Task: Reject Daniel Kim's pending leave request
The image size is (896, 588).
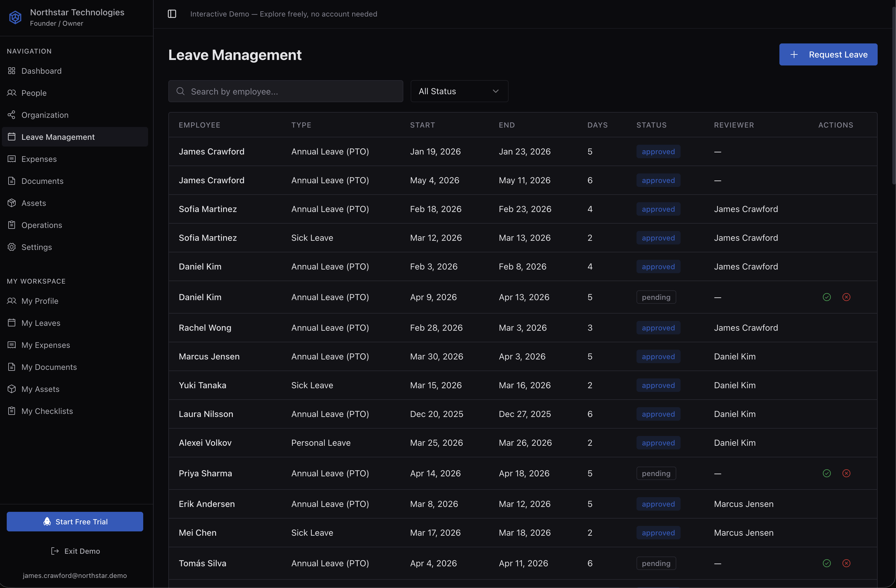Action: [x=846, y=297]
